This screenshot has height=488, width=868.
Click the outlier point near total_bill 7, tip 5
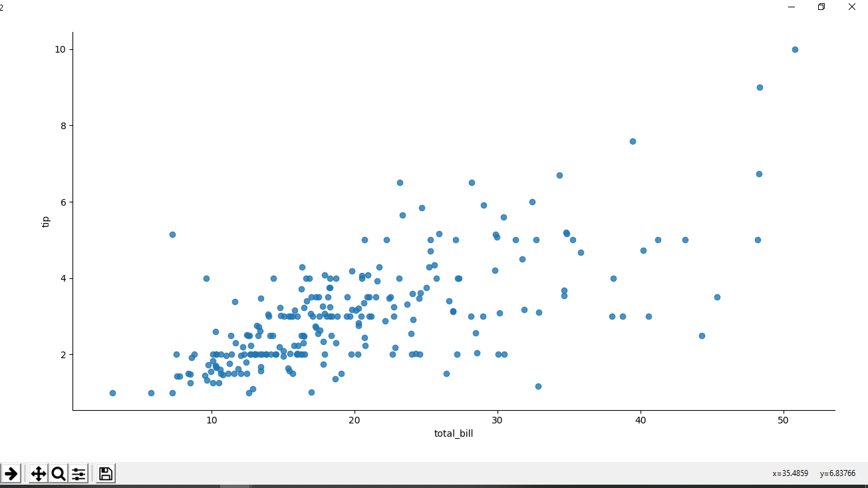point(172,234)
